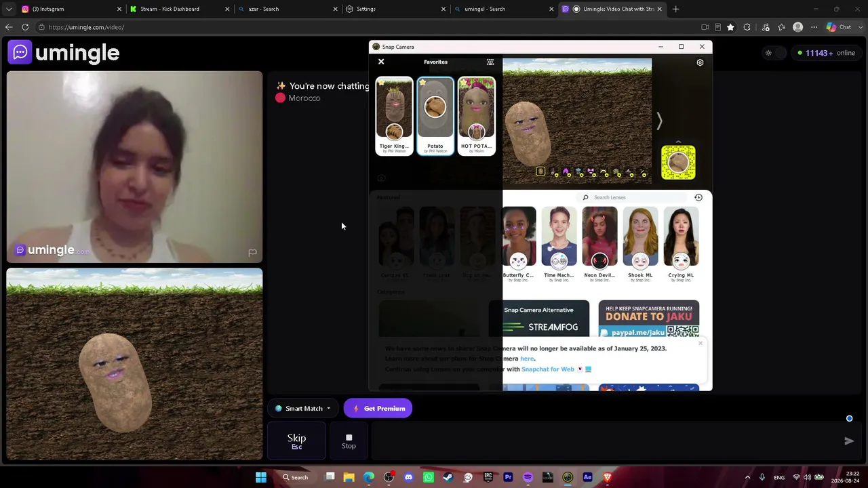Open a new browser tab
Viewport: 868px width, 488px height.
click(676, 9)
